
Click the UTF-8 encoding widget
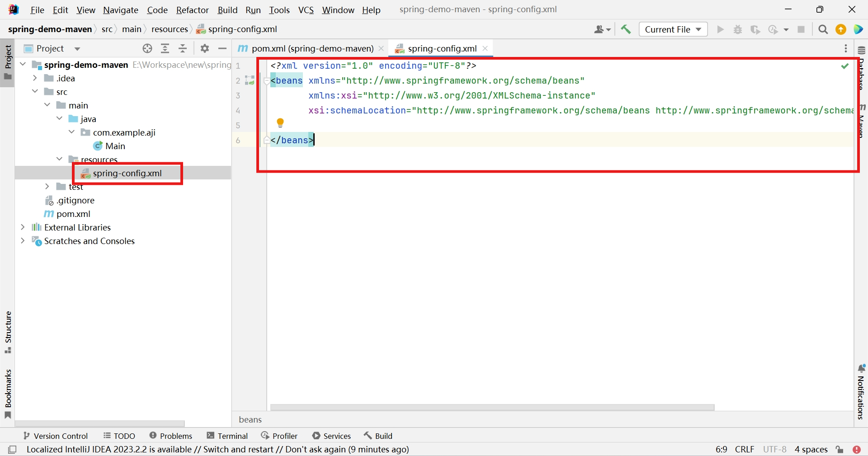[775, 449]
